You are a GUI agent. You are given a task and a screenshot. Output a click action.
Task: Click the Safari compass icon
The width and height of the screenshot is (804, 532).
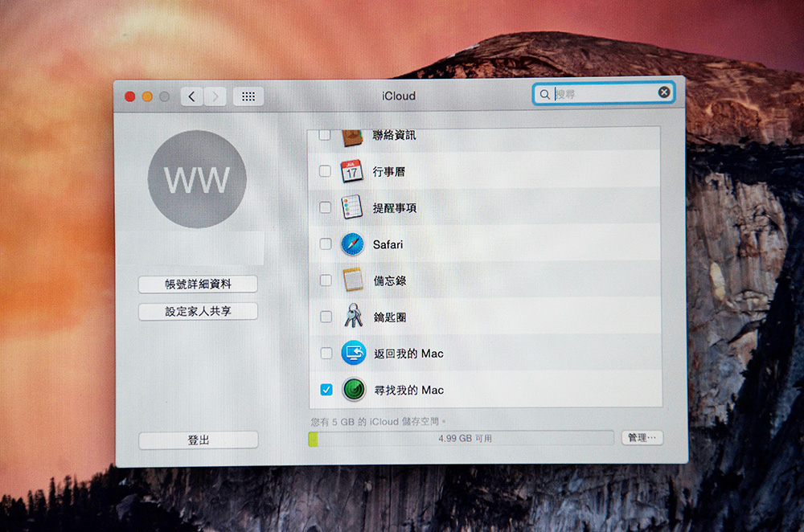click(x=352, y=244)
